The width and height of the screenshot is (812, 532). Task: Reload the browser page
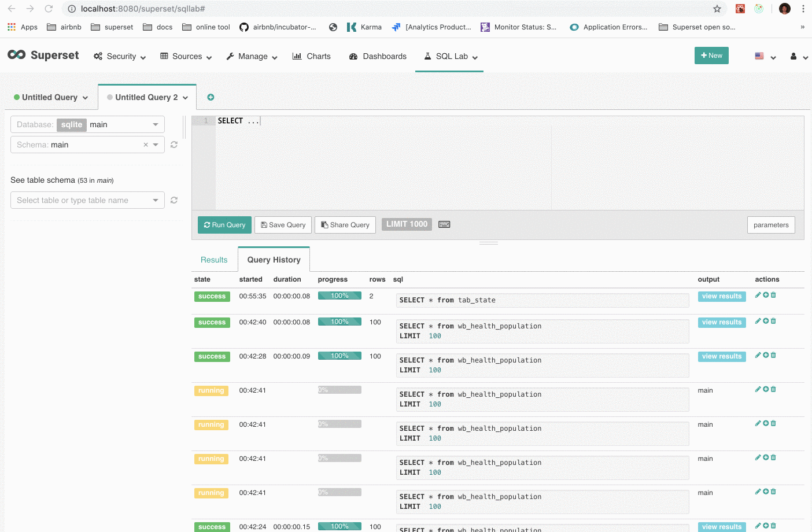point(49,9)
